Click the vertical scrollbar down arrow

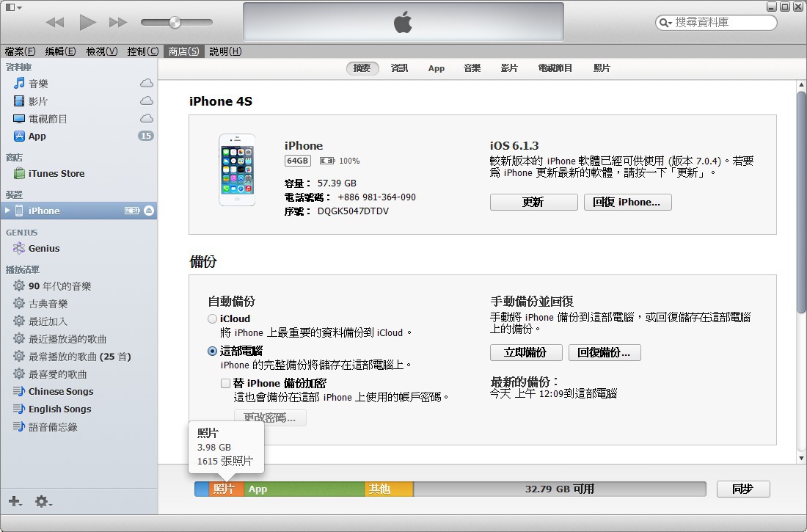tap(801, 458)
